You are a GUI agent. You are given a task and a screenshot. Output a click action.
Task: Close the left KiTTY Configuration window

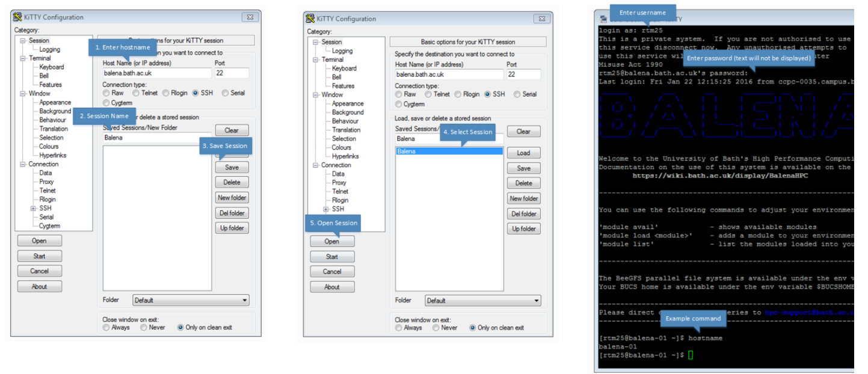pos(251,17)
